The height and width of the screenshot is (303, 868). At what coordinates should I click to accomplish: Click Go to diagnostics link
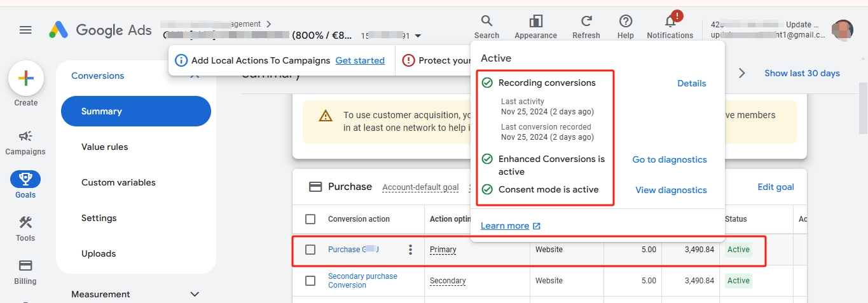pos(670,159)
